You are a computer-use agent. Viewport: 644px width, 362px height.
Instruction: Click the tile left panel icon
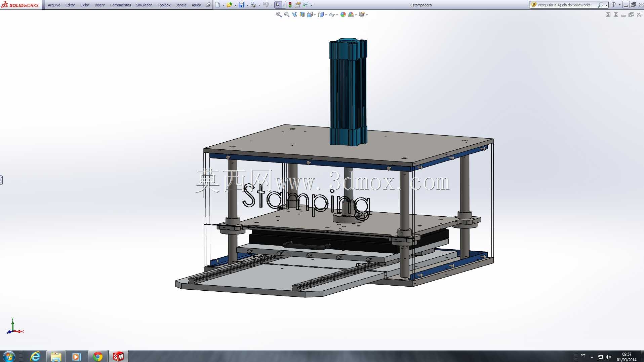click(608, 15)
